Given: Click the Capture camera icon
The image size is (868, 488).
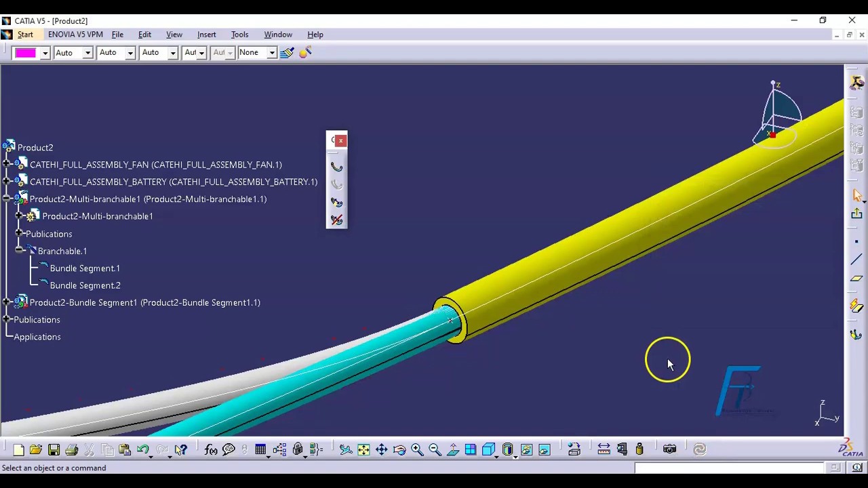Looking at the screenshot, I should [670, 449].
